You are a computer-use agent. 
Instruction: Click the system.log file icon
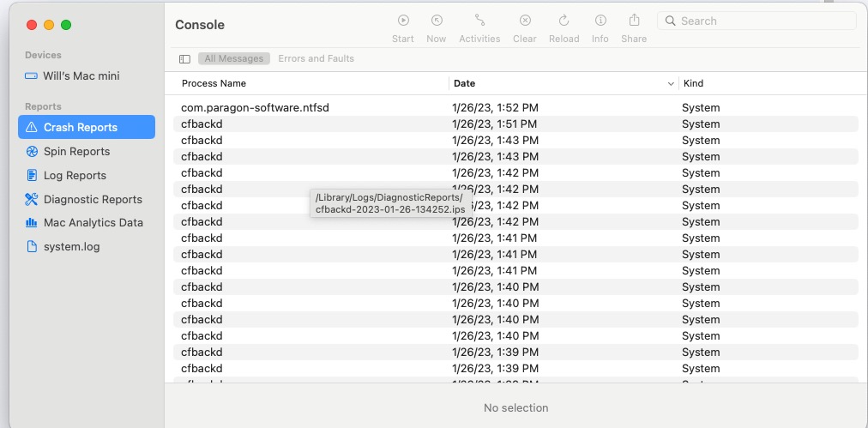click(x=32, y=246)
